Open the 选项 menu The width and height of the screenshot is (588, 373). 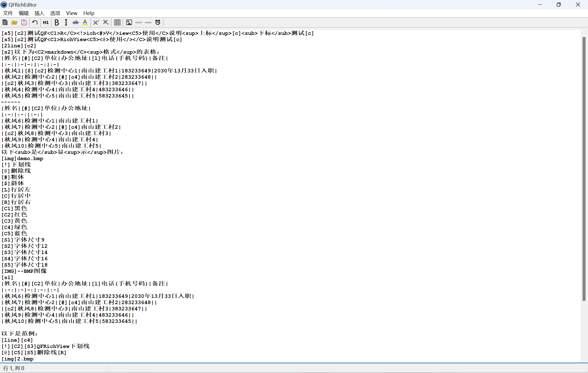(x=55, y=13)
